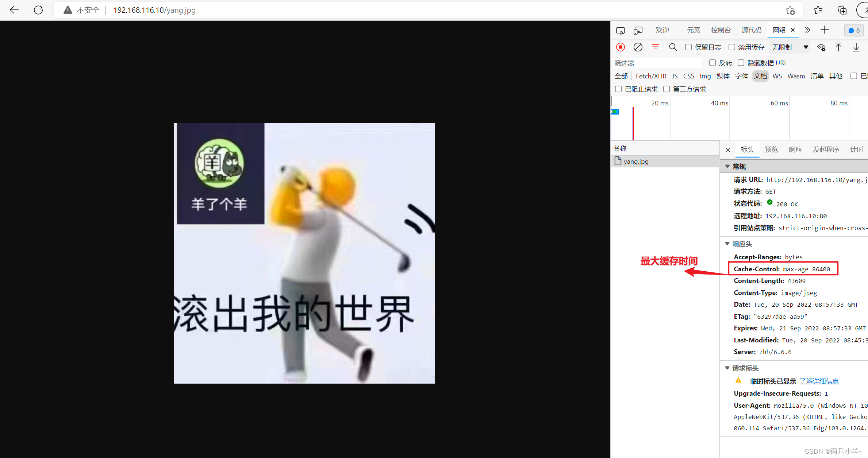
Task: Click the import HAR upload arrow
Action: click(838, 47)
